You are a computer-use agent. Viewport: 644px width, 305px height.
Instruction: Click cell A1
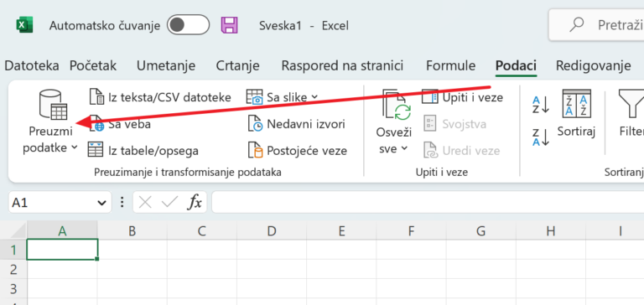62,250
